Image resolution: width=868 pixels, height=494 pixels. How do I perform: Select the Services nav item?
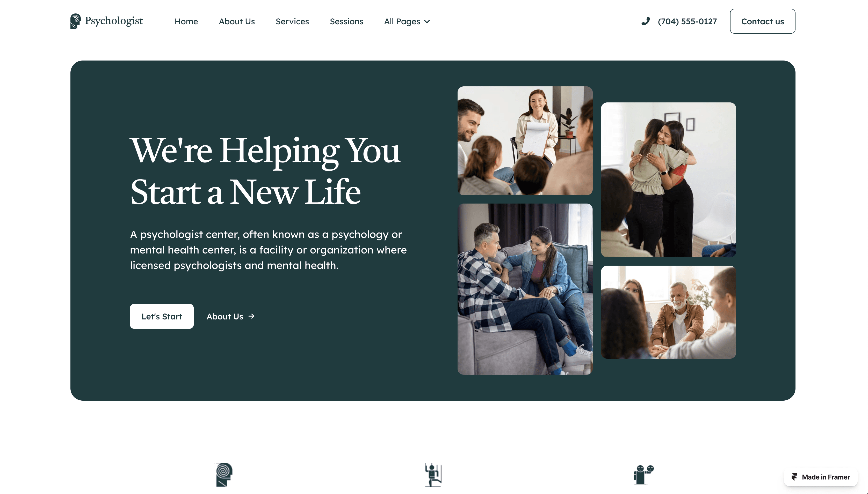292,21
